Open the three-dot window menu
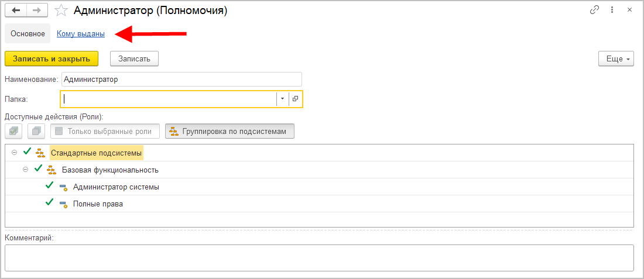This screenshot has height=279, width=644. point(612,10)
